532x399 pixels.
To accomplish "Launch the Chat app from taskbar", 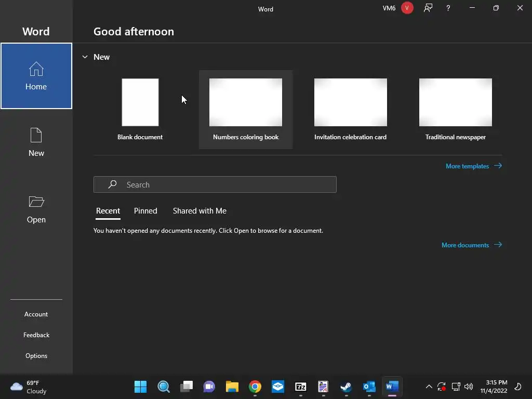I will 209,387.
